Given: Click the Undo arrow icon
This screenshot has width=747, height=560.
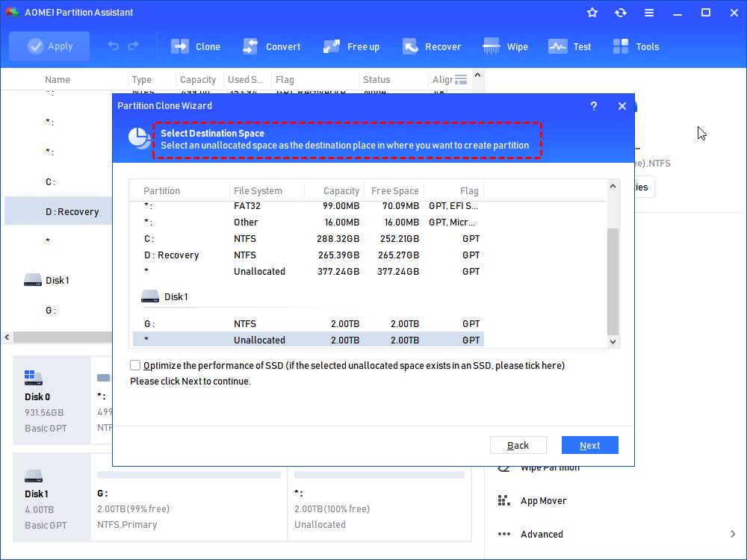Looking at the screenshot, I should [114, 46].
